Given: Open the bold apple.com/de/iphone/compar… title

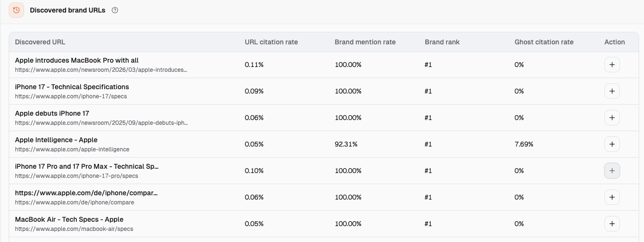Looking at the screenshot, I should point(86,193).
